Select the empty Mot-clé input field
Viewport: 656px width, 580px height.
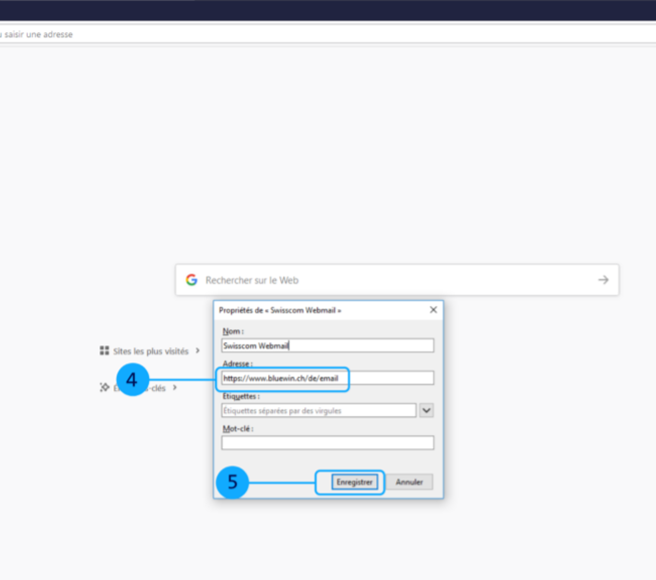327,443
